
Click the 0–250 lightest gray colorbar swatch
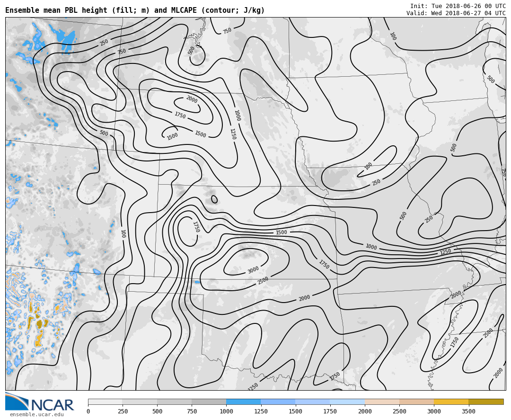105,402
